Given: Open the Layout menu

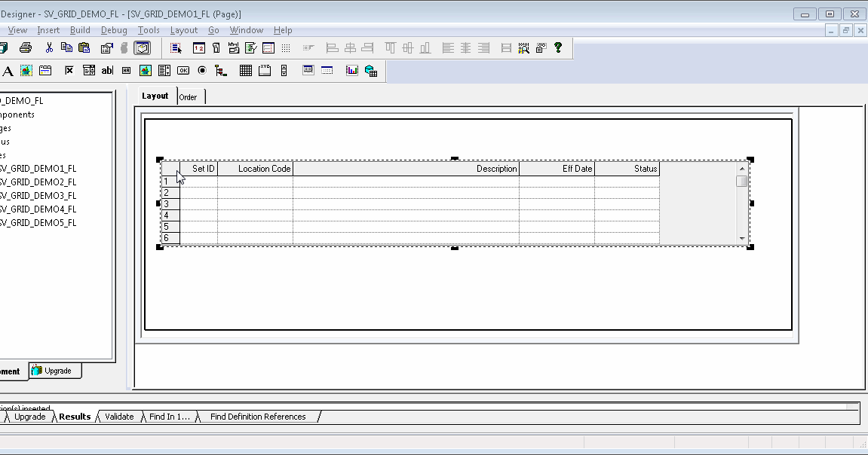Looking at the screenshot, I should pos(183,30).
